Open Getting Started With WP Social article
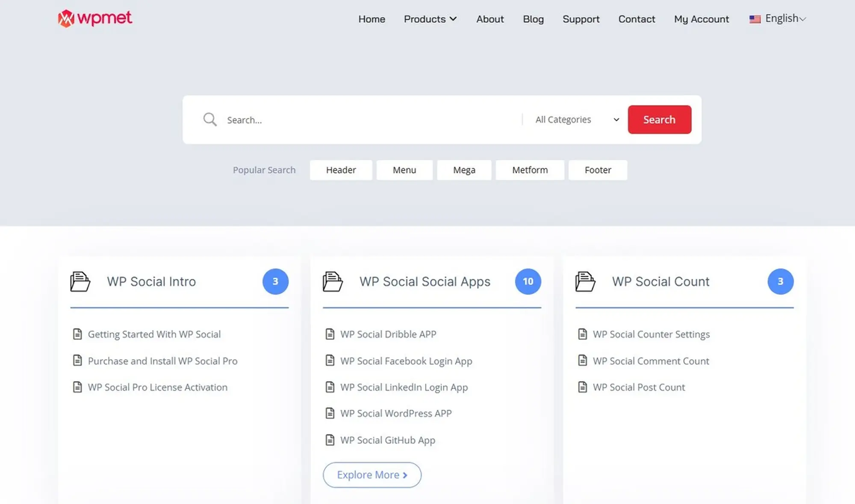The image size is (855, 504). point(154,334)
